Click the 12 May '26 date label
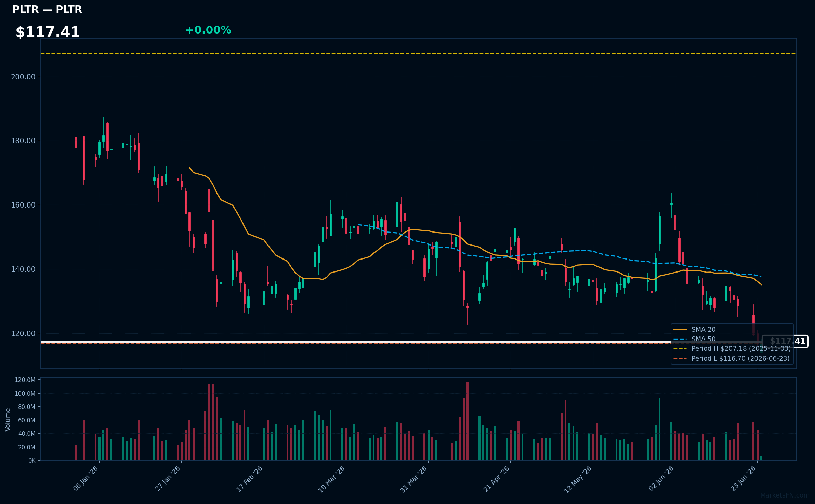 tap(578, 479)
